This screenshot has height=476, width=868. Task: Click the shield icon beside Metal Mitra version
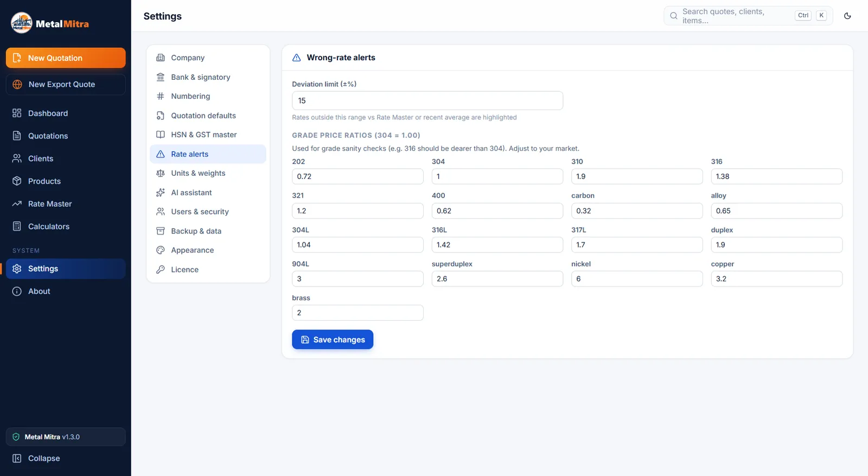pyautogui.click(x=16, y=437)
